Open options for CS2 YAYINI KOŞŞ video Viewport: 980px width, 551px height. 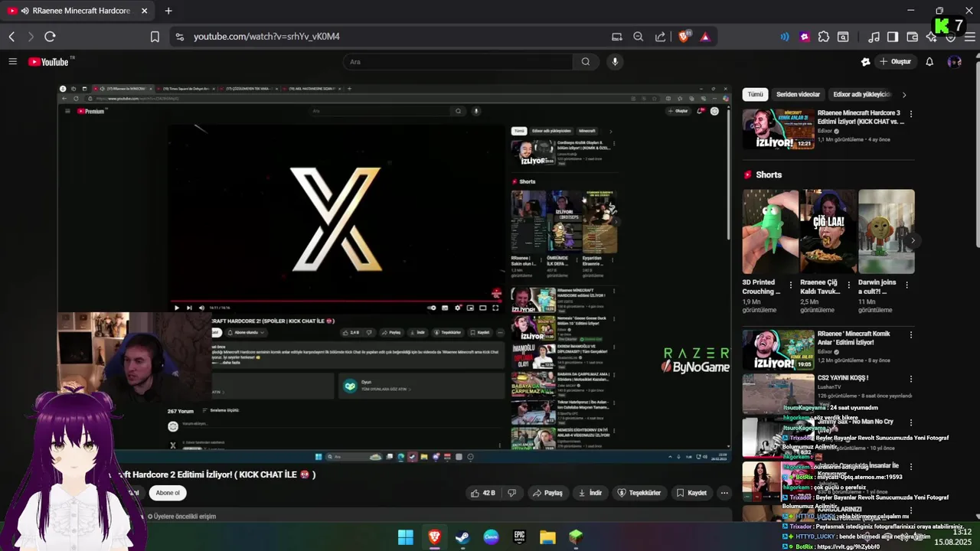(910, 379)
